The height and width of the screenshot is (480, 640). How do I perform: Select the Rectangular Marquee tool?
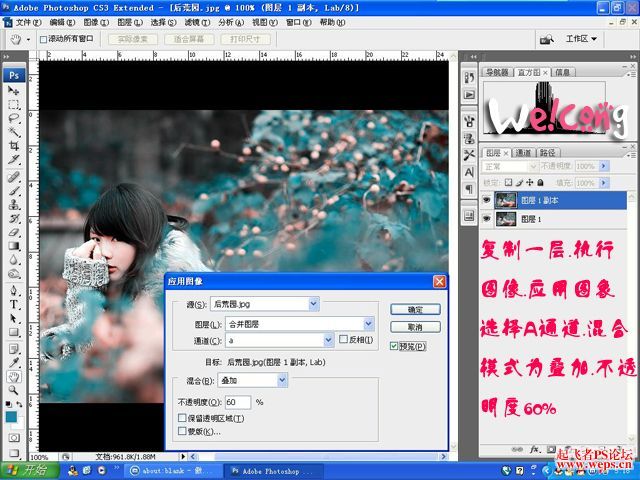14,105
